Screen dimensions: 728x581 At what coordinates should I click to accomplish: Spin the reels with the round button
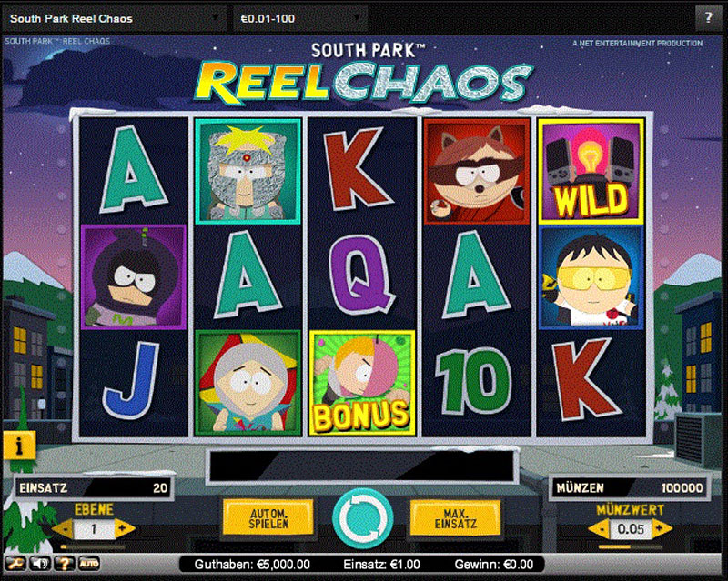click(x=363, y=518)
